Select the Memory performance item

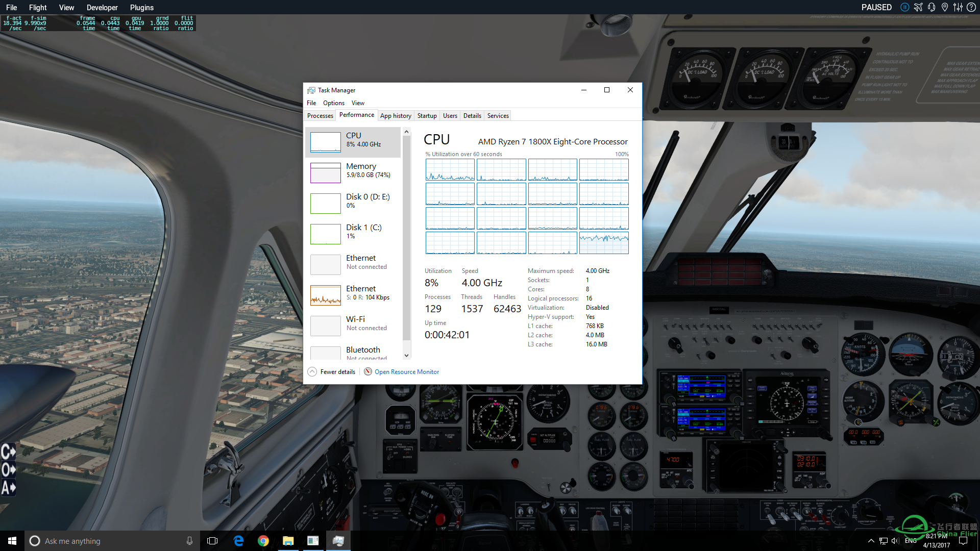(x=353, y=172)
